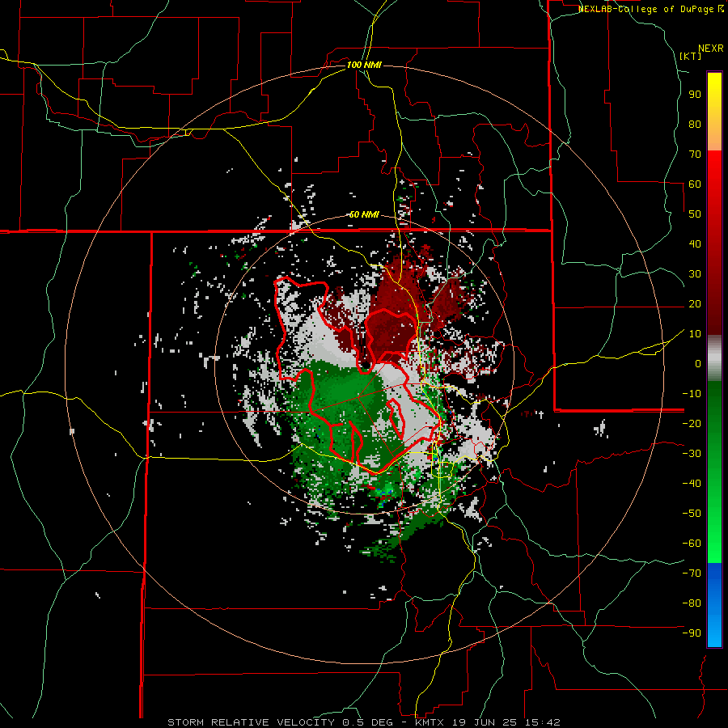The width and height of the screenshot is (728, 728).
Task: Select the 60 tick label on the scale
Action: (x=695, y=184)
